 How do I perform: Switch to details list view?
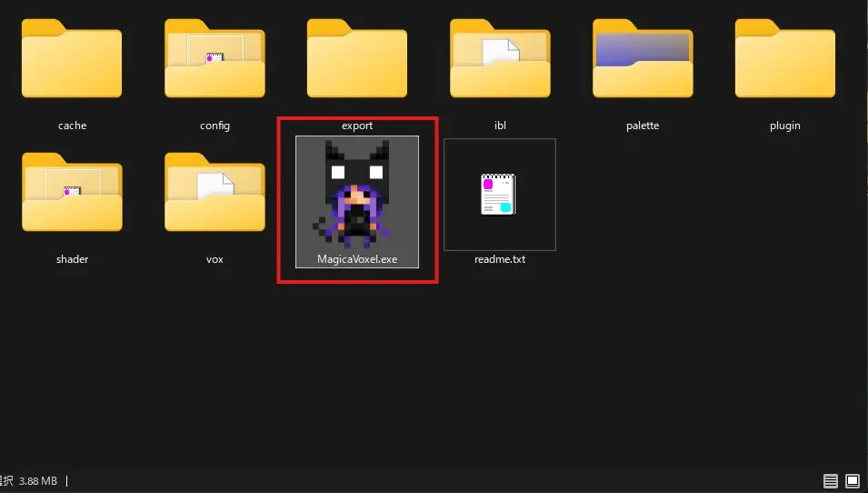coord(831,481)
